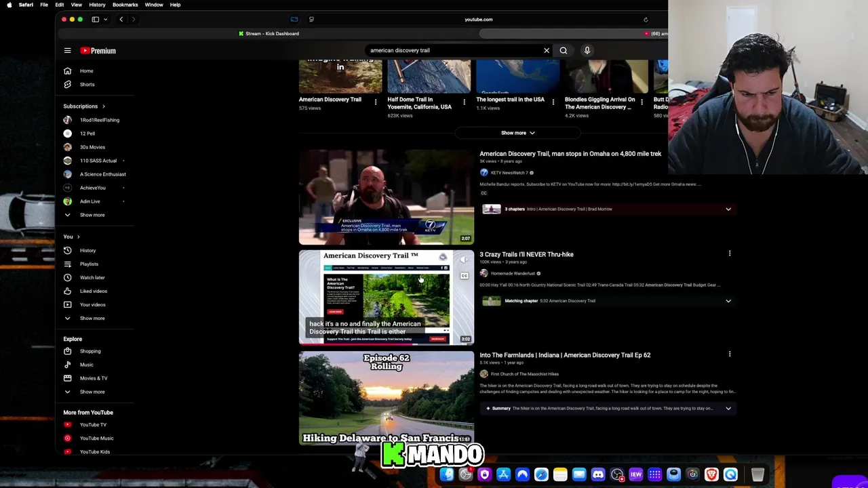The width and height of the screenshot is (868, 488).
Task: Play the Half Dome Trail In Yosemite thumbnail
Action: tap(429, 76)
